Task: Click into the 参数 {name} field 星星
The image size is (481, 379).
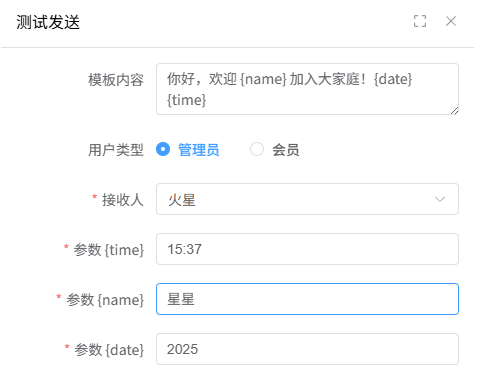Action: pyautogui.click(x=307, y=299)
